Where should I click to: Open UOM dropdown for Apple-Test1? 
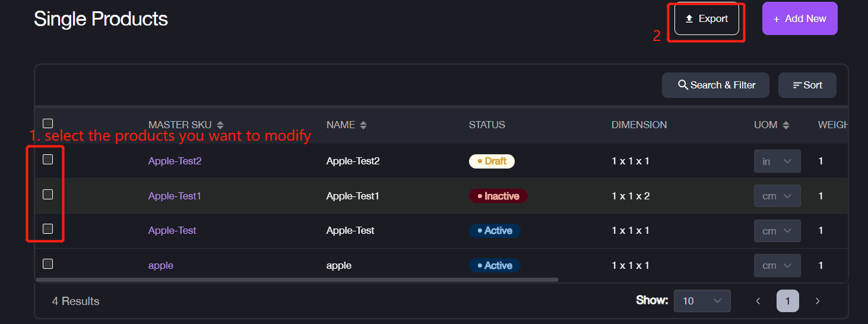[777, 196]
